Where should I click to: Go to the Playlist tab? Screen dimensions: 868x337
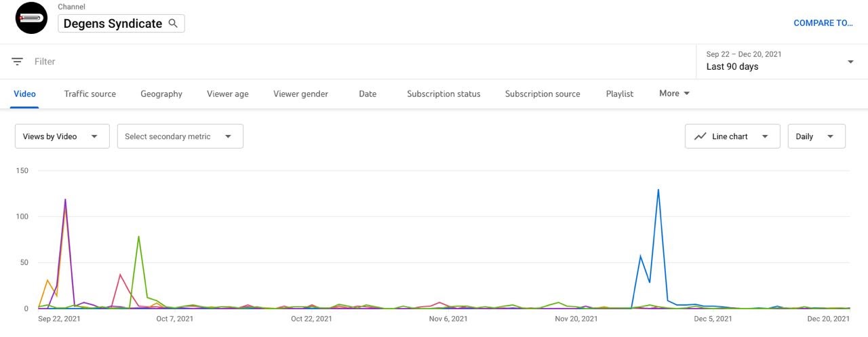(619, 94)
